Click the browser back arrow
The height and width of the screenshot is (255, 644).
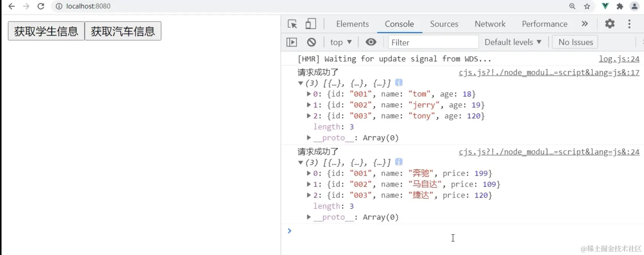coord(11,6)
